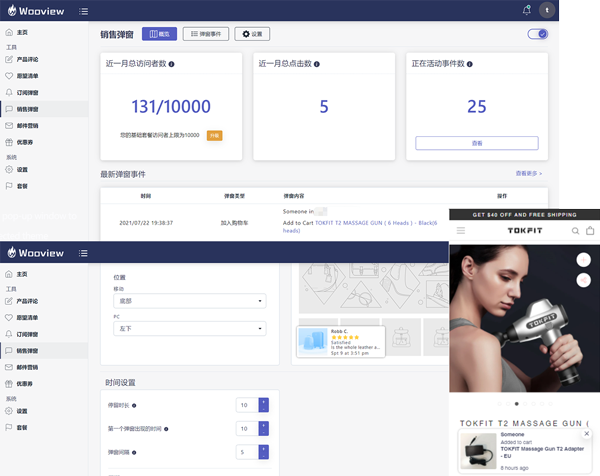Toggle the 销售弹窗 enable switch
Screen dimensions: 600x476
[538, 34]
